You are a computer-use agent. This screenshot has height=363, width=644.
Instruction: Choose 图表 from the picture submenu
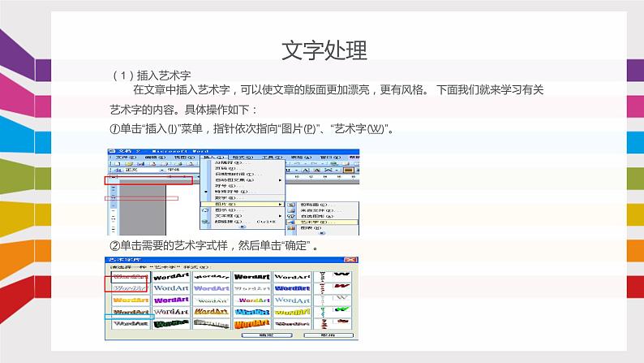point(323,227)
